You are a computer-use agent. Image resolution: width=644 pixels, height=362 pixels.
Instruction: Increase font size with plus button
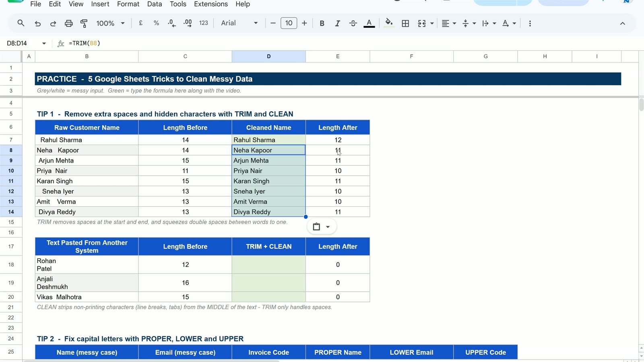pos(304,23)
